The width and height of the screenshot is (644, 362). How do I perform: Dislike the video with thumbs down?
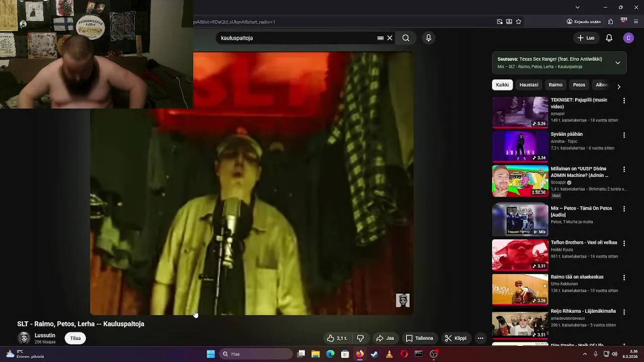click(360, 338)
